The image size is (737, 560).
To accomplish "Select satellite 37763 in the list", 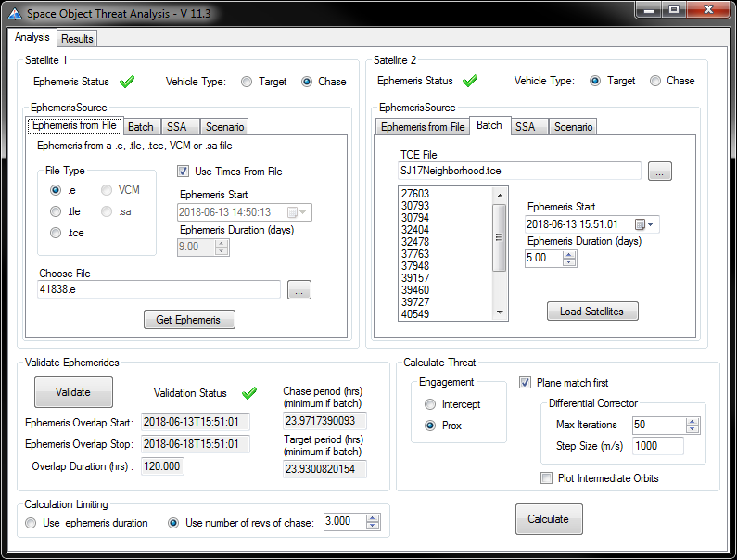I will coord(414,254).
